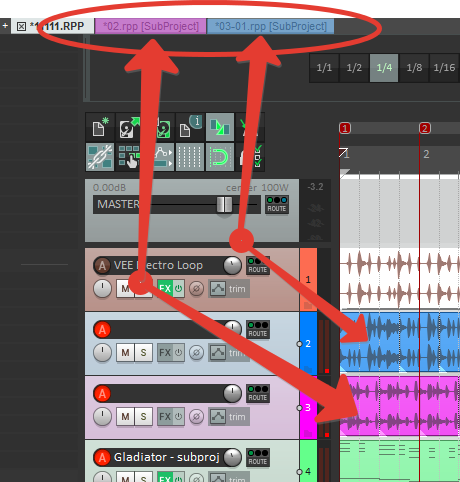Image resolution: width=460 pixels, height=482 pixels.
Task: Open ROUTE for Gladiator - subproj track
Action: click(258, 458)
